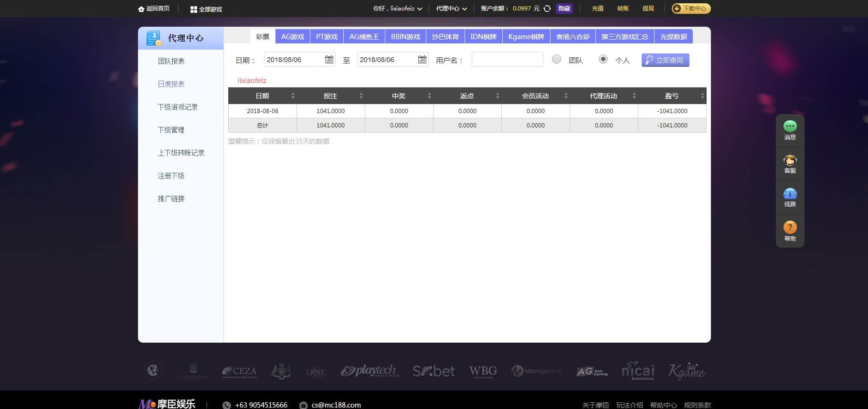Click the CEZA logo
The height and width of the screenshot is (409, 868).
pos(239,371)
